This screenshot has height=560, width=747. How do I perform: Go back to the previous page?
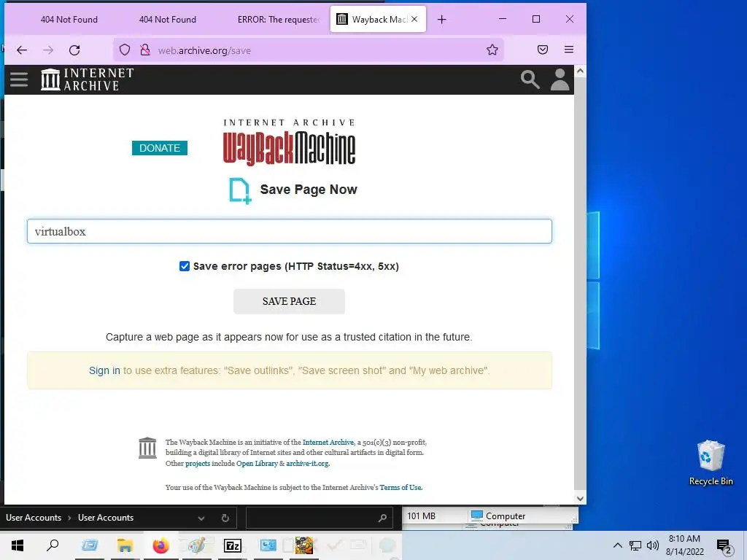[22, 50]
